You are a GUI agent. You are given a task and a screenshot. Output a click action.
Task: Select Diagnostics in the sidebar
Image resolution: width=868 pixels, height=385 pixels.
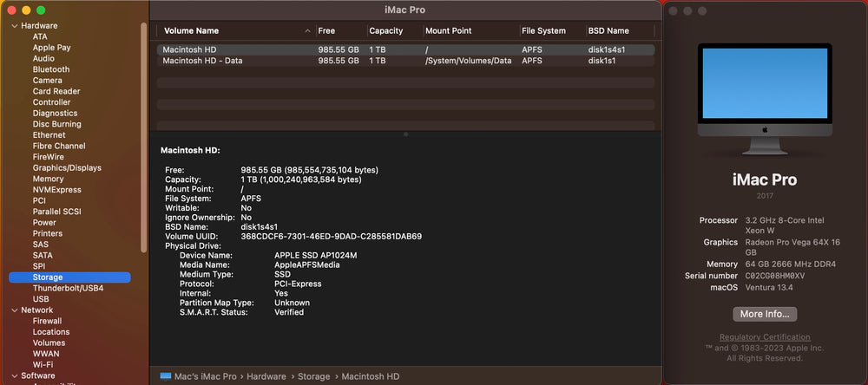point(55,113)
